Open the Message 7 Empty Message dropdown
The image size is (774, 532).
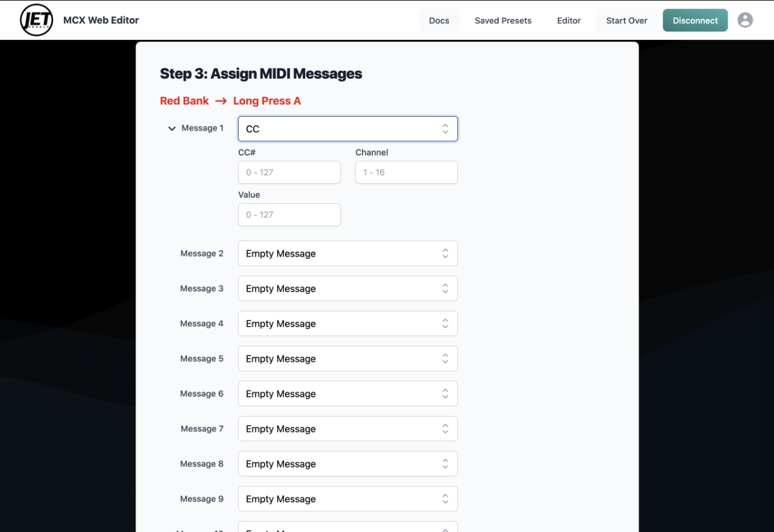(x=348, y=429)
